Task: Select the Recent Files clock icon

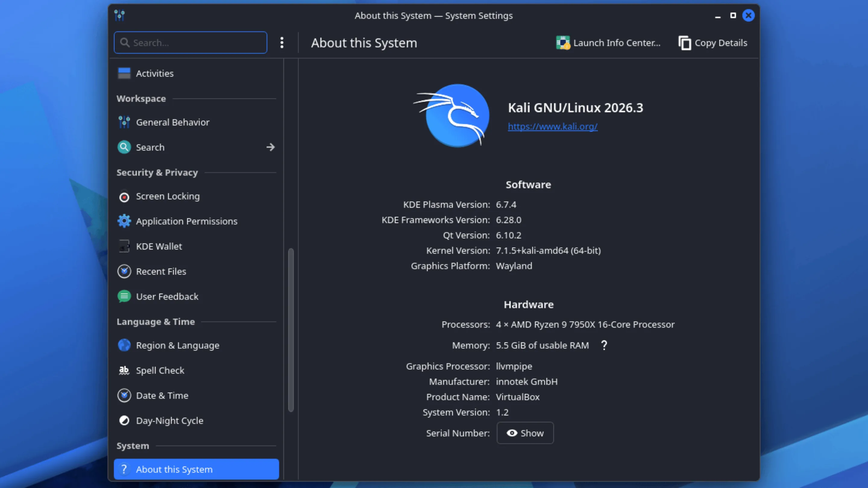Action: click(124, 271)
